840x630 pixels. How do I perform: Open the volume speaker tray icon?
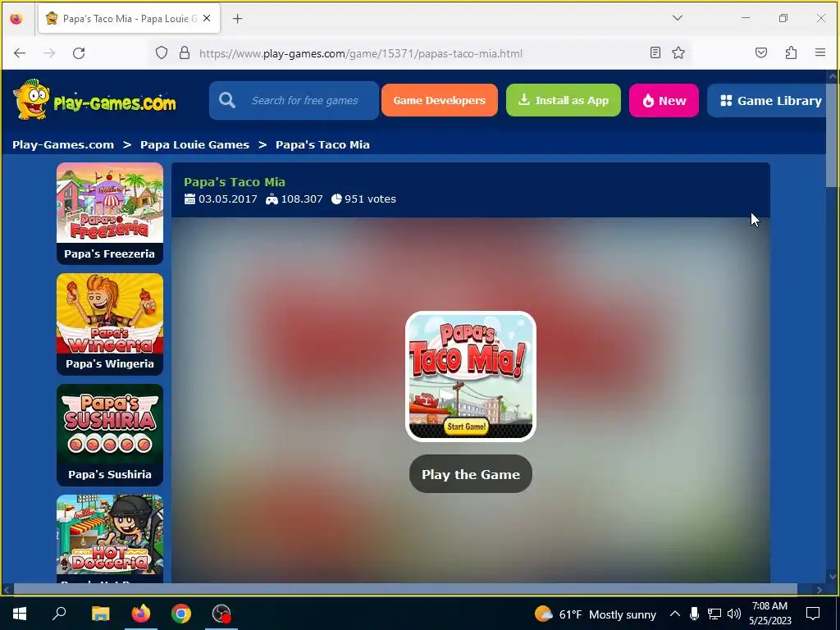point(734,614)
